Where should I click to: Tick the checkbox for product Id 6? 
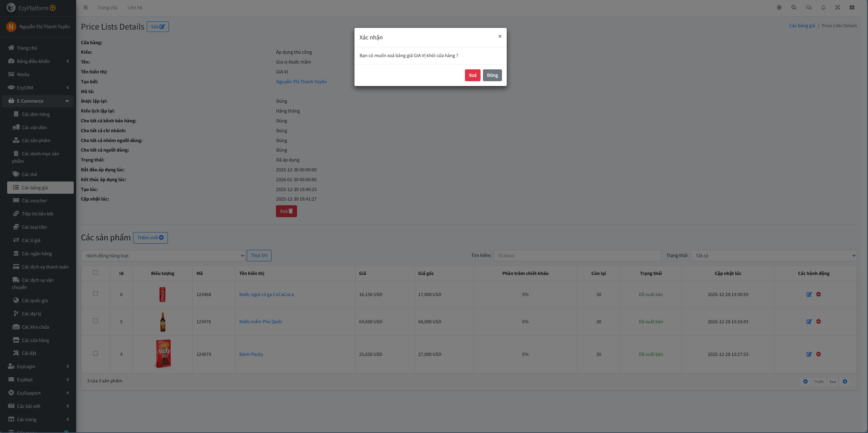point(96,294)
